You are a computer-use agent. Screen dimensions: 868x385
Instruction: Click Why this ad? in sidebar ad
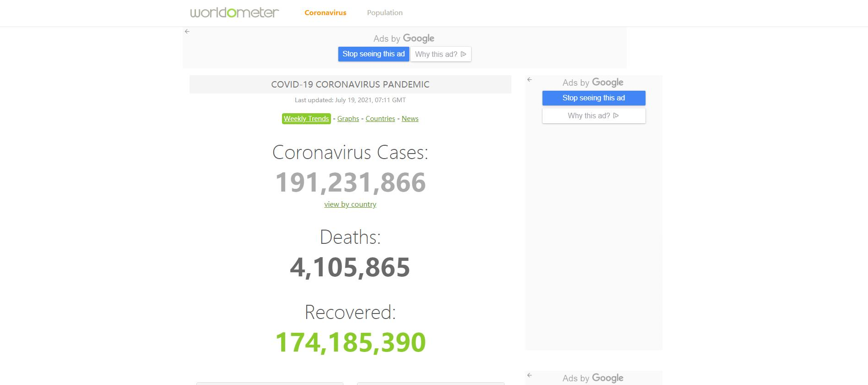pyautogui.click(x=593, y=116)
